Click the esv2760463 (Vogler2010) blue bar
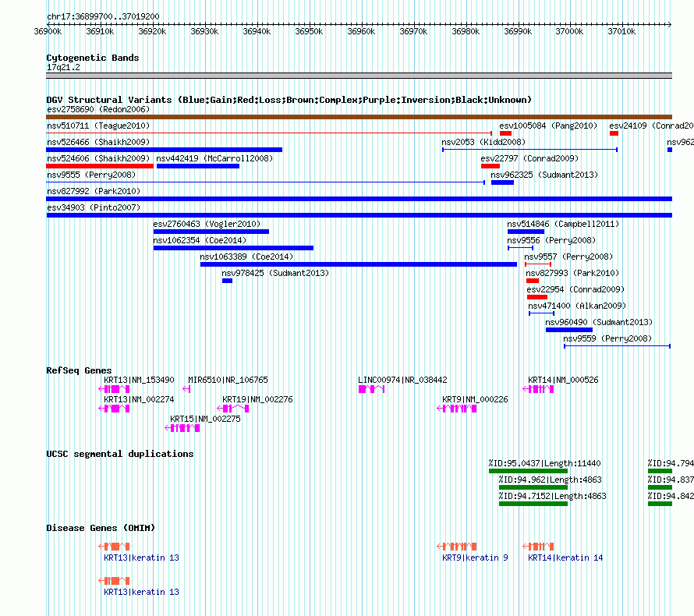Image resolution: width=694 pixels, height=616 pixels. coord(211,232)
